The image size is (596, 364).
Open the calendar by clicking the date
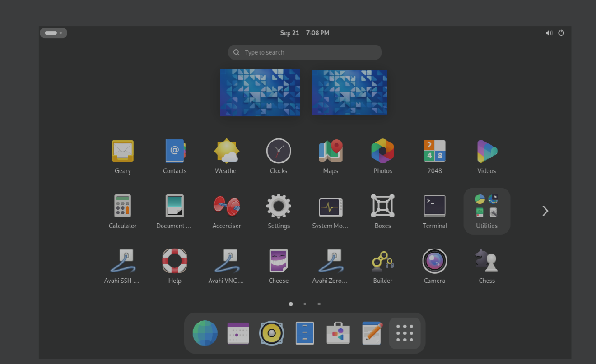click(304, 32)
